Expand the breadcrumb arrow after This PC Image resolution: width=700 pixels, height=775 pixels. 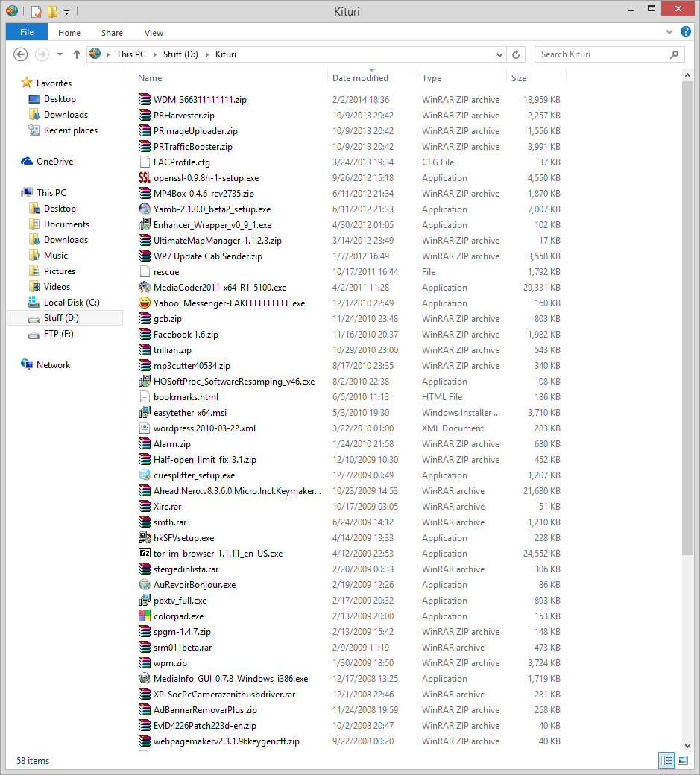click(x=155, y=54)
